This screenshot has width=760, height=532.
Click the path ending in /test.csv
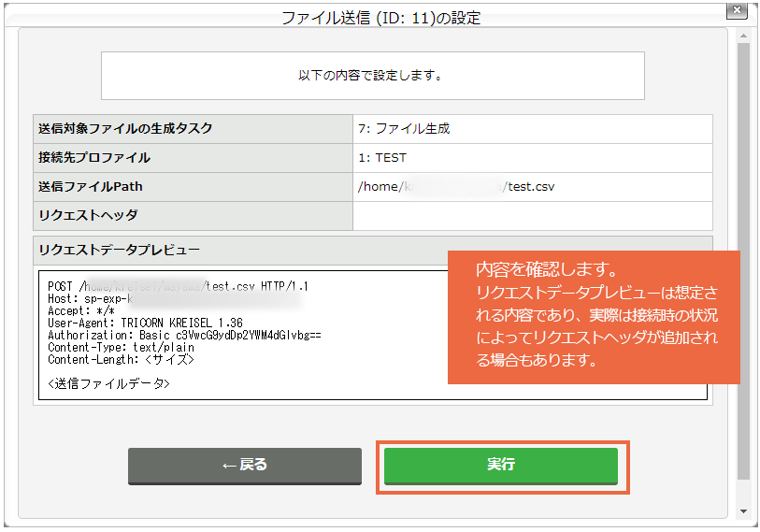click(x=455, y=187)
